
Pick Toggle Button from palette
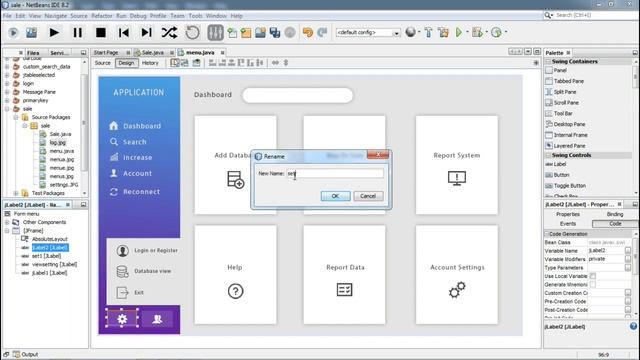pos(569,186)
